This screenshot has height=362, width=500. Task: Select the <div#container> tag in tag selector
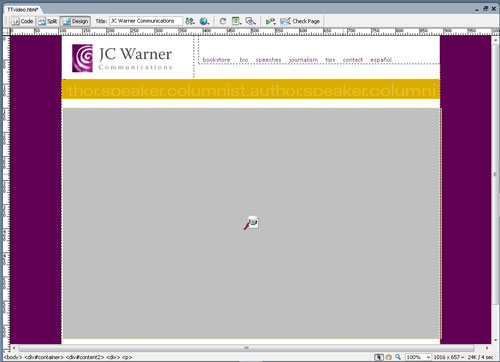[x=44, y=357]
